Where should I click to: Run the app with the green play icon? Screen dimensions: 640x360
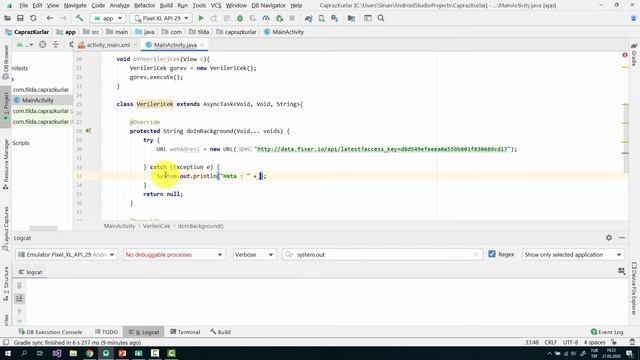[x=201, y=18]
